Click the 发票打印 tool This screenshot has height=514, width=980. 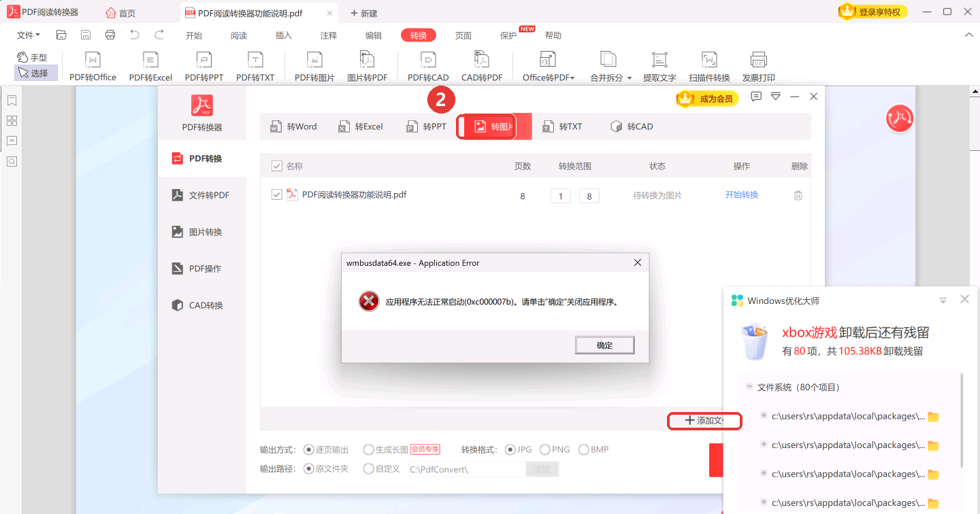758,67
